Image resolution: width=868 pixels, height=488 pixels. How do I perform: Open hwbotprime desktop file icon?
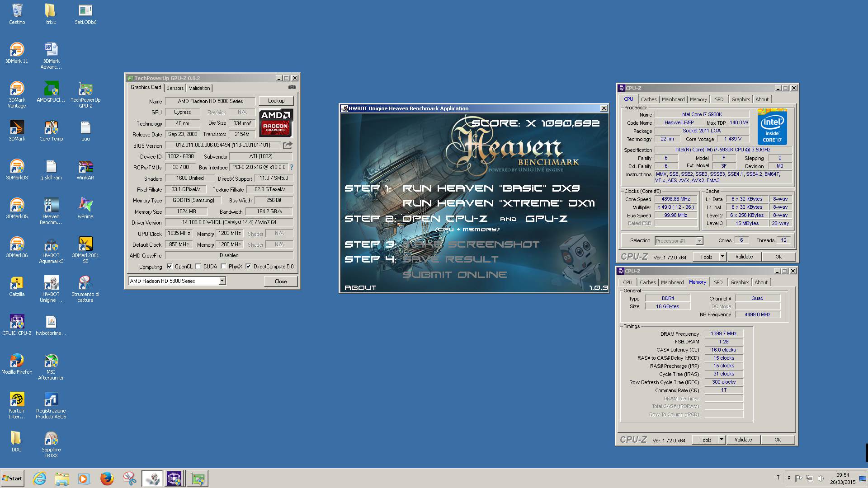point(51,325)
